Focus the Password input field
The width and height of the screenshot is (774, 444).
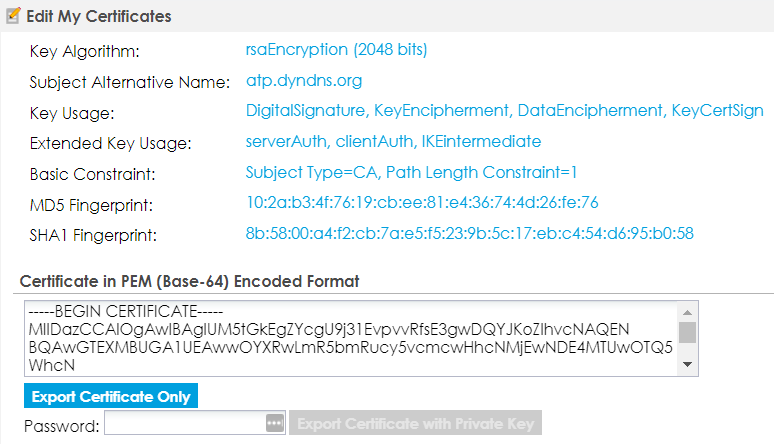coord(184,424)
